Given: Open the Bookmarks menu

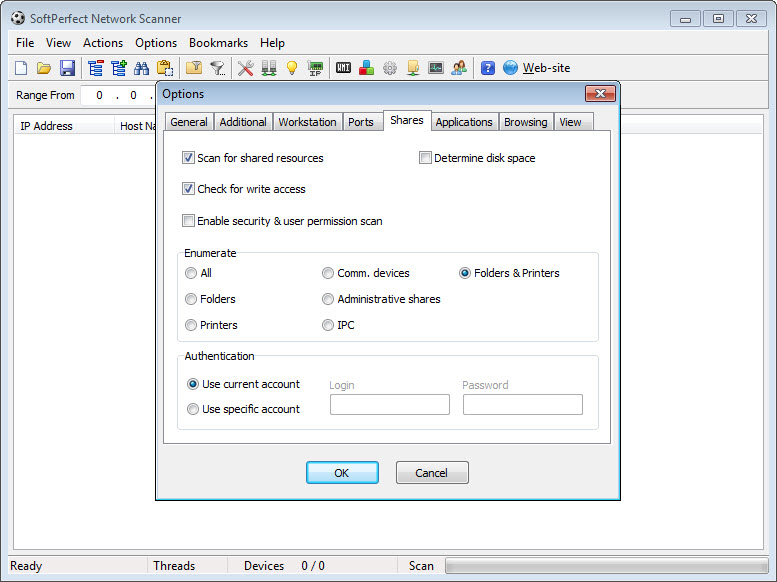Looking at the screenshot, I should point(218,43).
